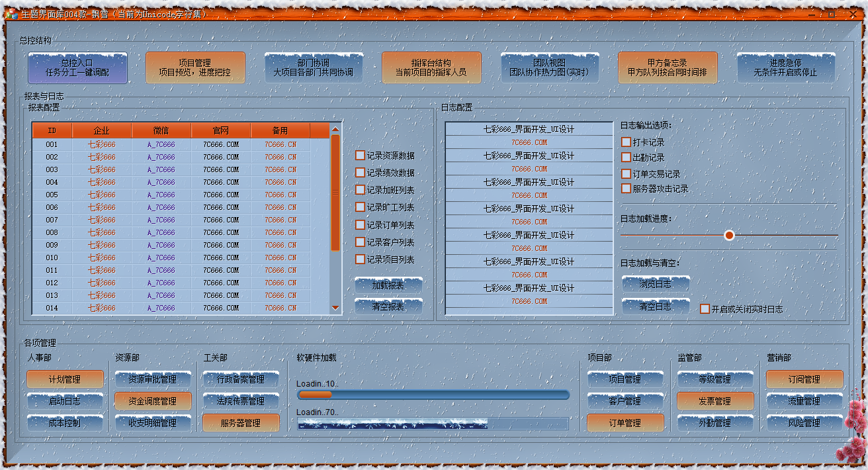Check the 打卡记录 log output option
The image size is (868, 470).
(x=626, y=142)
